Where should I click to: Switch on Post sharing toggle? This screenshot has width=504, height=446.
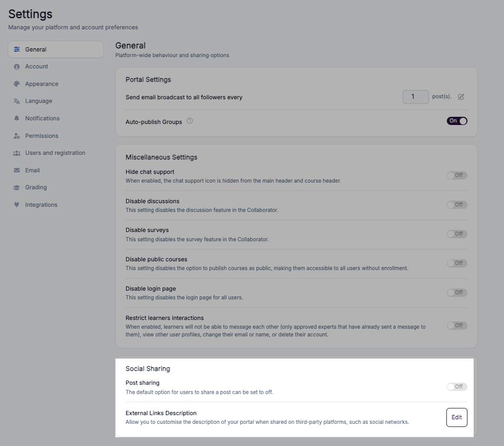(457, 387)
